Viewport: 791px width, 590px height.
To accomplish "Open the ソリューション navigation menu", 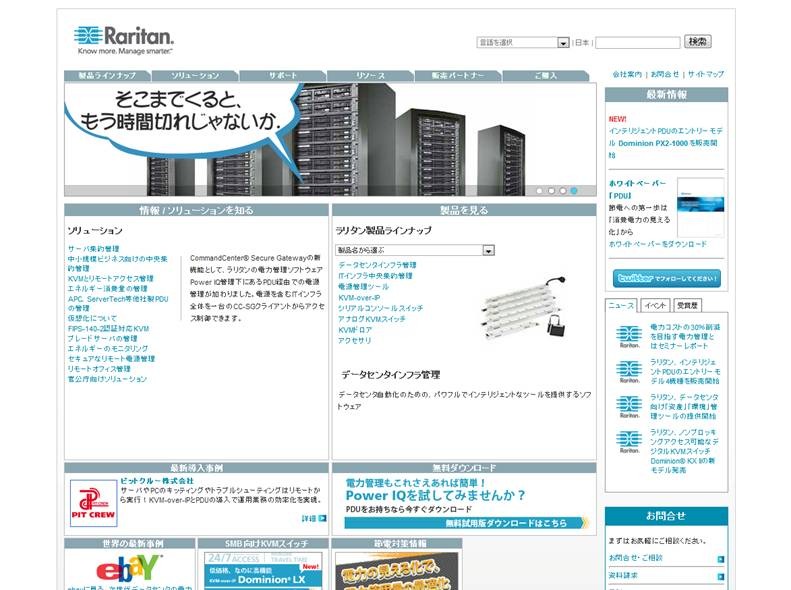I will tap(195, 76).
